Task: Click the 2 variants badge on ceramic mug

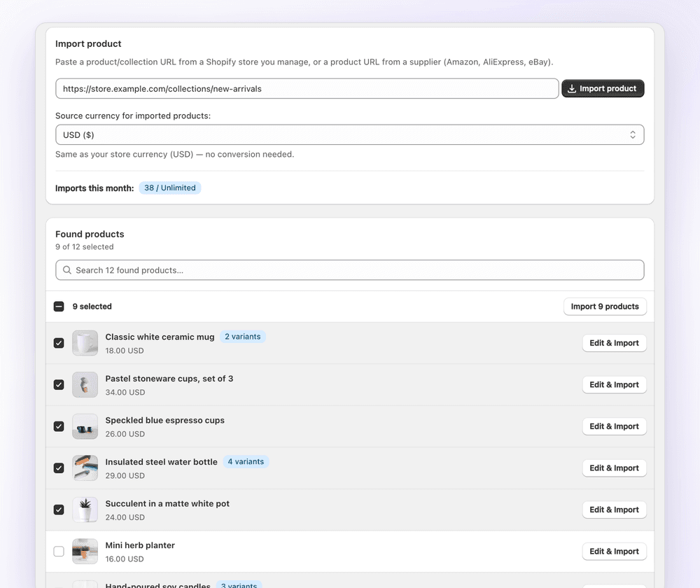Action: pos(242,337)
